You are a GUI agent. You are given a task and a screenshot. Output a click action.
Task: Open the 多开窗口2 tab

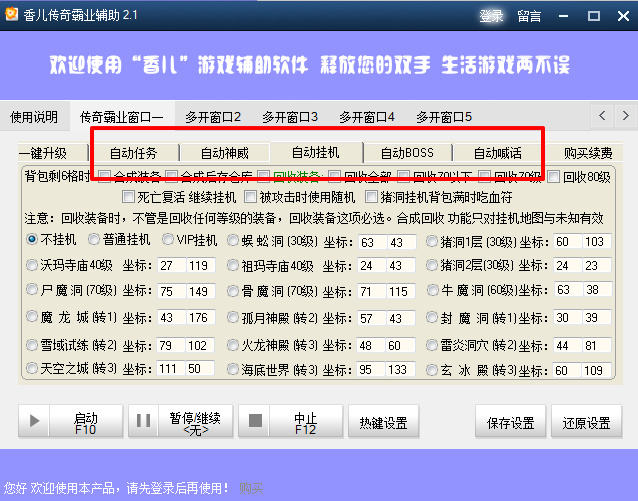click(213, 116)
